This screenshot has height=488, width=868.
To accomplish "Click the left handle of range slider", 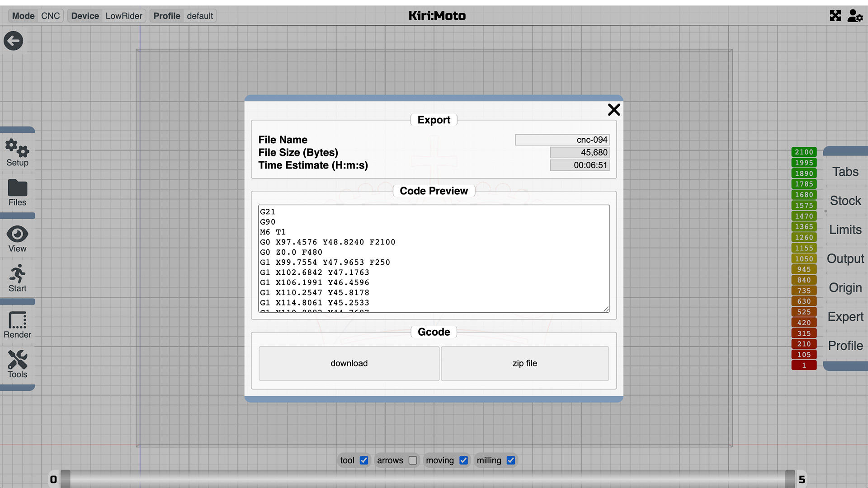I will pyautogui.click(x=66, y=479).
